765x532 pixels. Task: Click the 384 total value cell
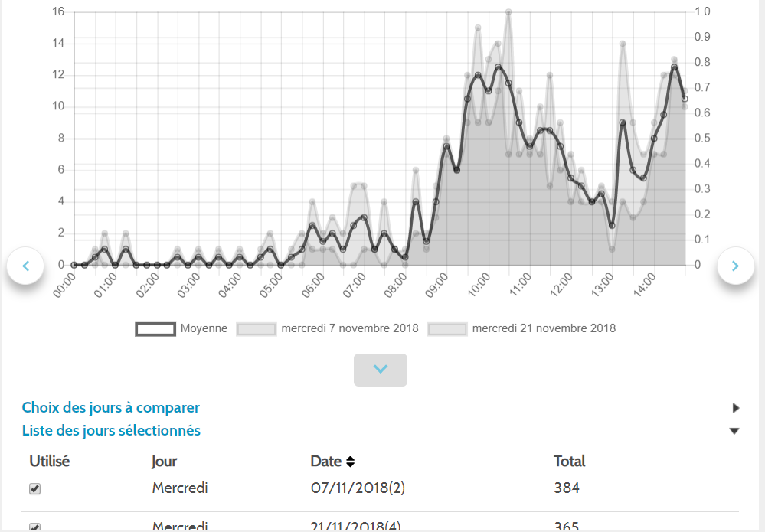click(x=567, y=488)
